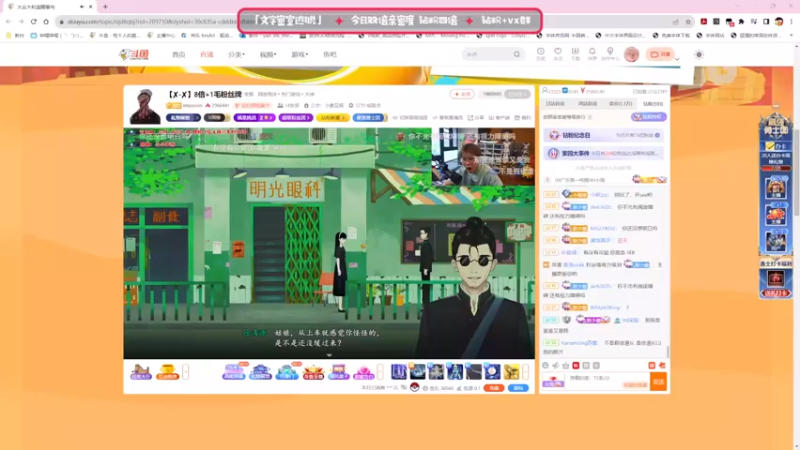Click the orange 充值 recharge button
The image size is (800, 450).
[494, 388]
